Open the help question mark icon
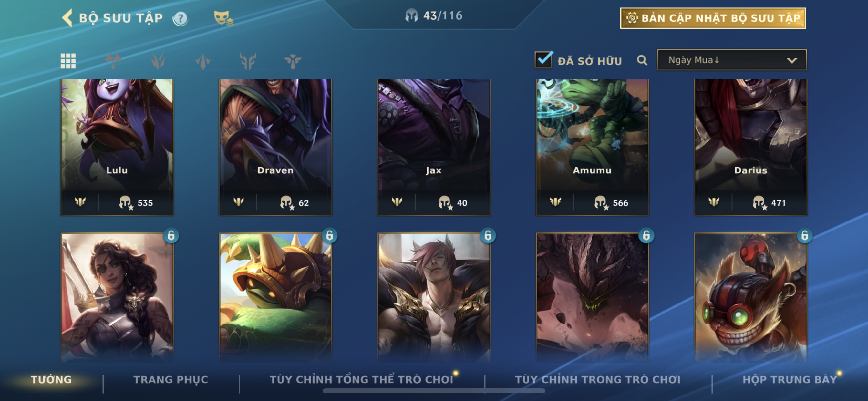868x401 pixels. click(181, 18)
